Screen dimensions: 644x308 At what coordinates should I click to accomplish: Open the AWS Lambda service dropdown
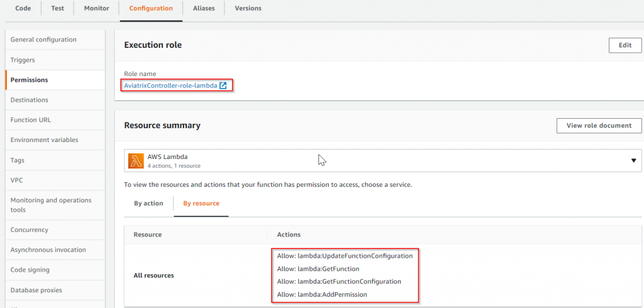[383, 160]
